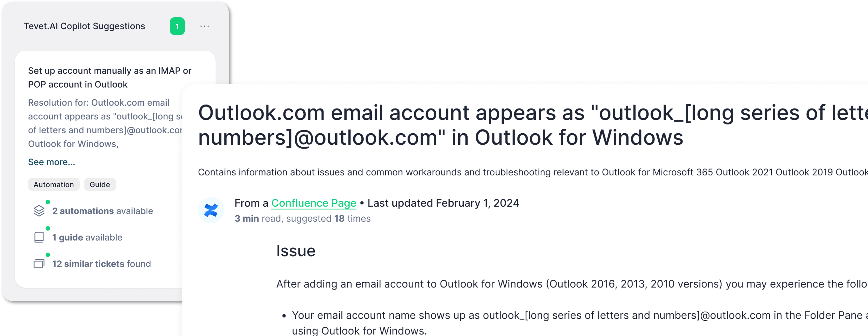
Task: Click the IMAP or POP suggestion title
Action: tap(110, 78)
